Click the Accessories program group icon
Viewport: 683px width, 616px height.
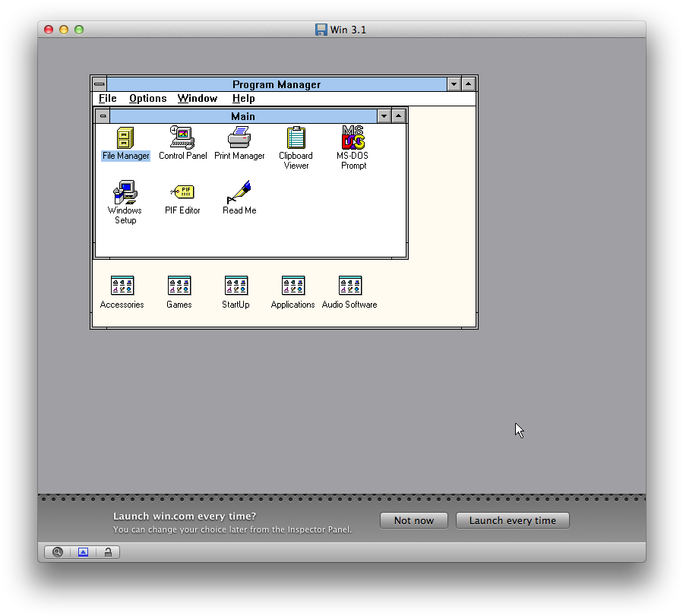pyautogui.click(x=122, y=286)
